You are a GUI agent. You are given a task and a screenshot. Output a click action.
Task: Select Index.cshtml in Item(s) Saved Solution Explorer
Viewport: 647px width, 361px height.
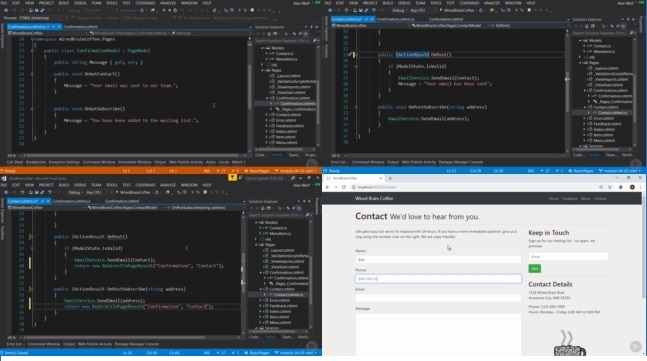280,311
